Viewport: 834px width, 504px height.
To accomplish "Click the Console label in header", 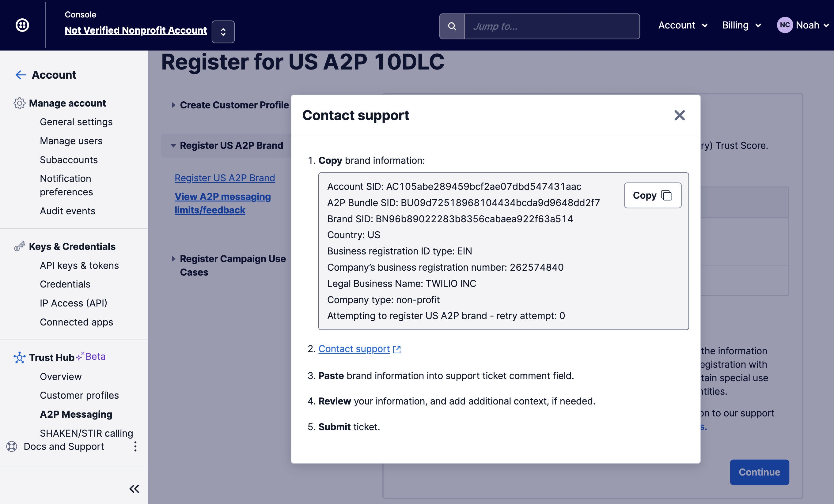I will click(x=81, y=15).
